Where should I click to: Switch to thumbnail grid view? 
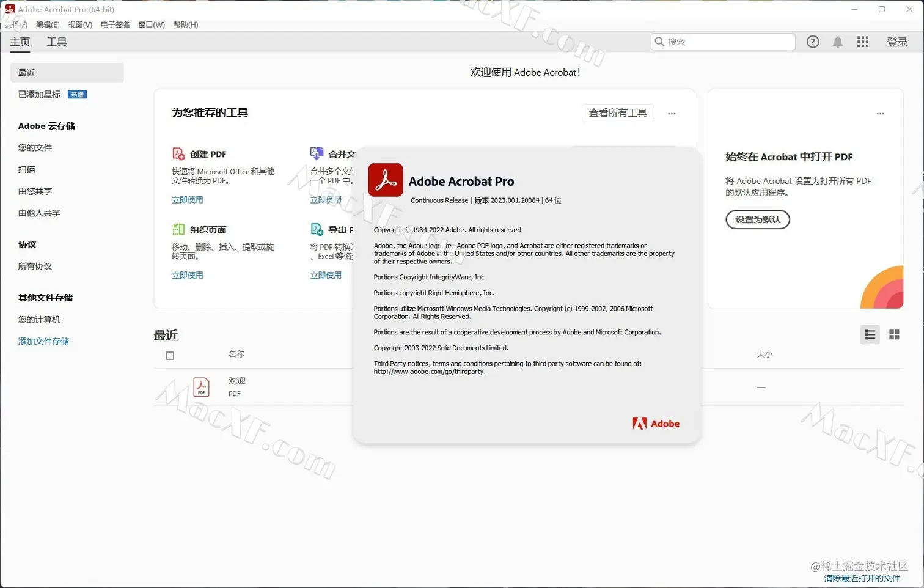point(894,334)
